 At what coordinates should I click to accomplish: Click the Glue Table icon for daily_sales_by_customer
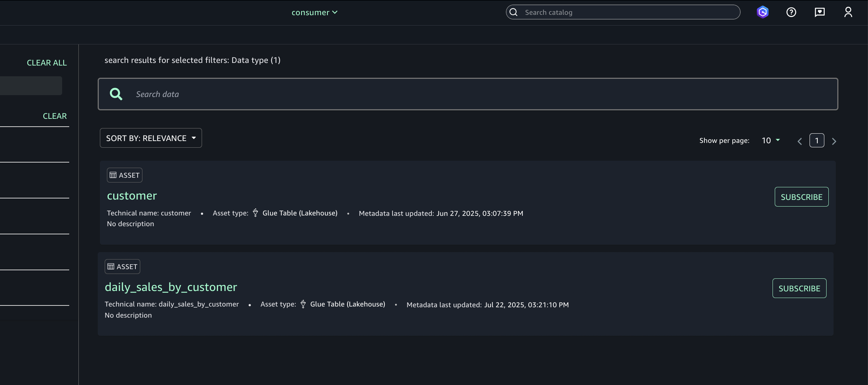[x=303, y=304]
